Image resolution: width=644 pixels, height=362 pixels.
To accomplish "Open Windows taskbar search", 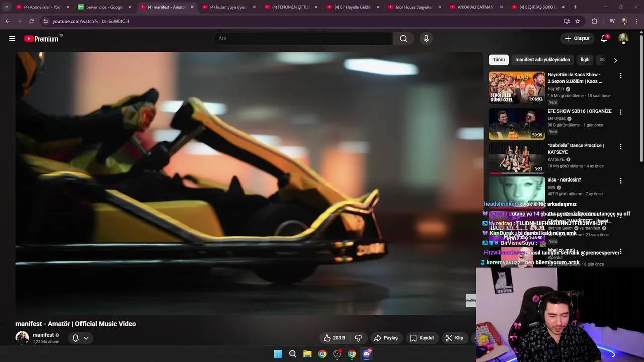I will point(292,354).
